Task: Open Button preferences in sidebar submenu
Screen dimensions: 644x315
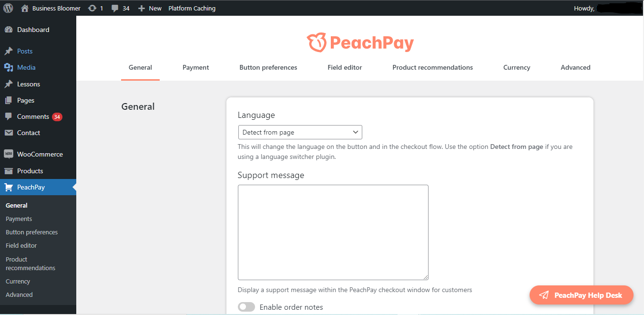Action: (x=31, y=232)
